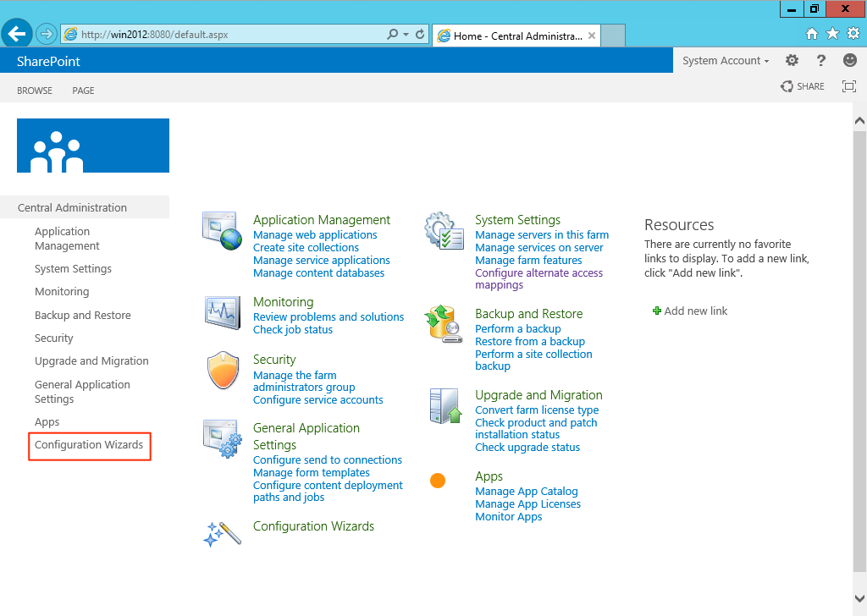
Task: Open Manage content databases link
Action: pos(318,273)
